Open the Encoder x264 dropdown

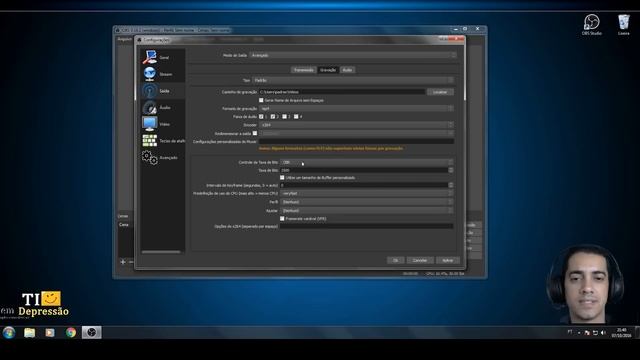point(356,125)
